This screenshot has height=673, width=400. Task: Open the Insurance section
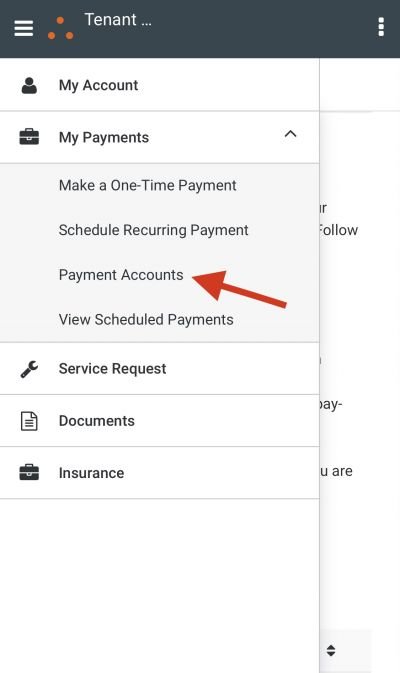coord(159,473)
